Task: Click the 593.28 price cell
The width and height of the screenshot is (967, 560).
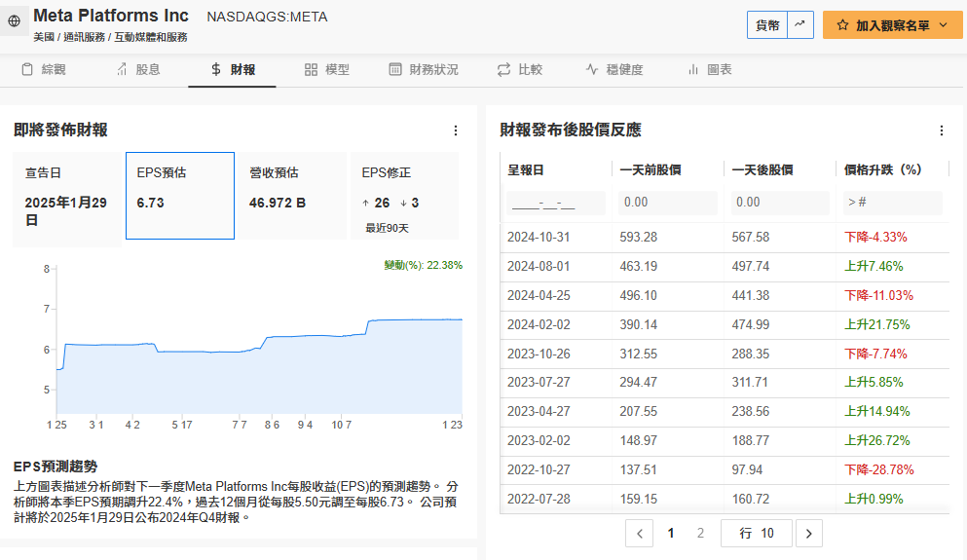Action: point(638,237)
